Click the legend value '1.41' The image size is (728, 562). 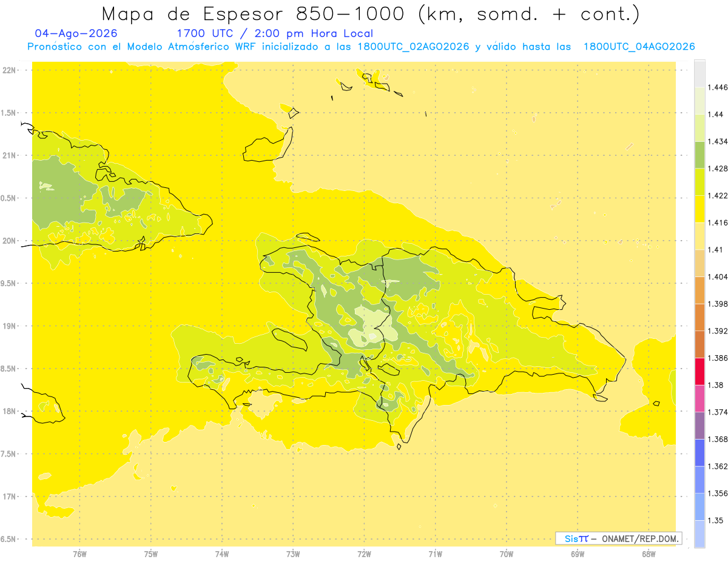(716, 250)
